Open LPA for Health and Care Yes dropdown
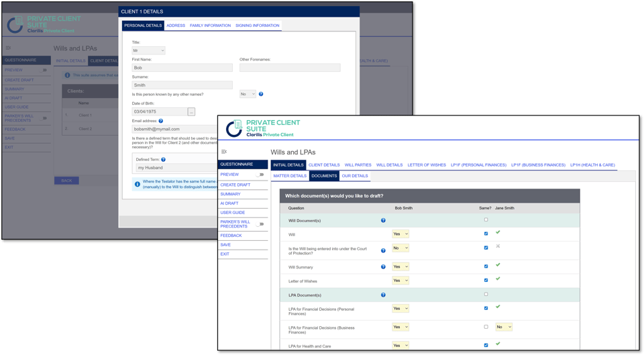 400,346
